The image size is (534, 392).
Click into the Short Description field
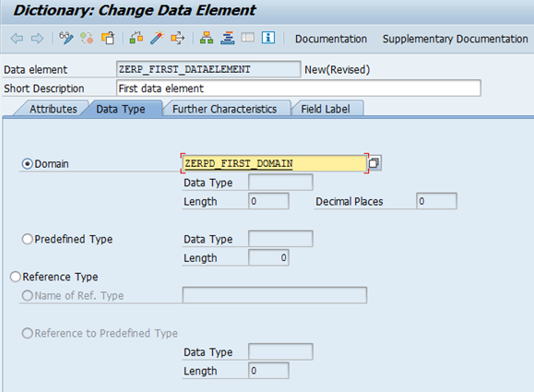[298, 89]
